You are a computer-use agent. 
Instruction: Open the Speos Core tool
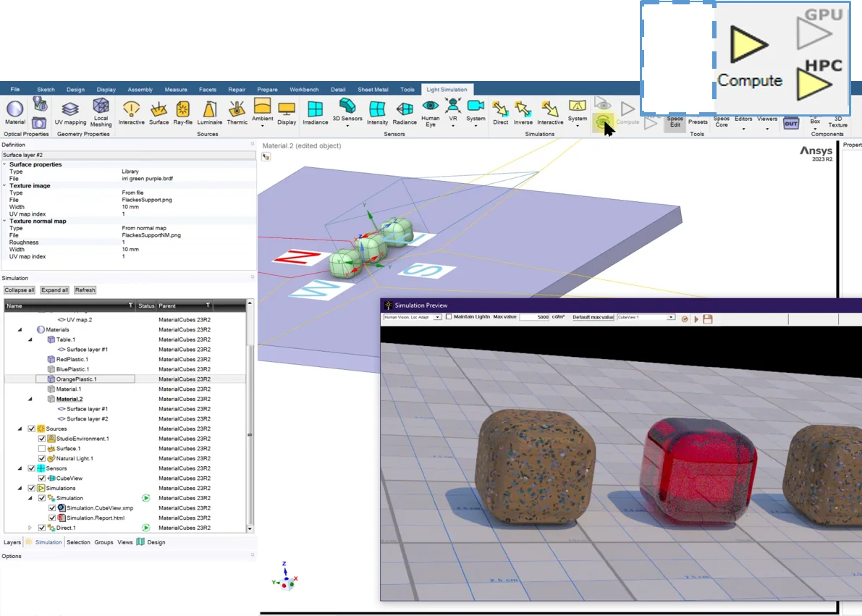(722, 121)
